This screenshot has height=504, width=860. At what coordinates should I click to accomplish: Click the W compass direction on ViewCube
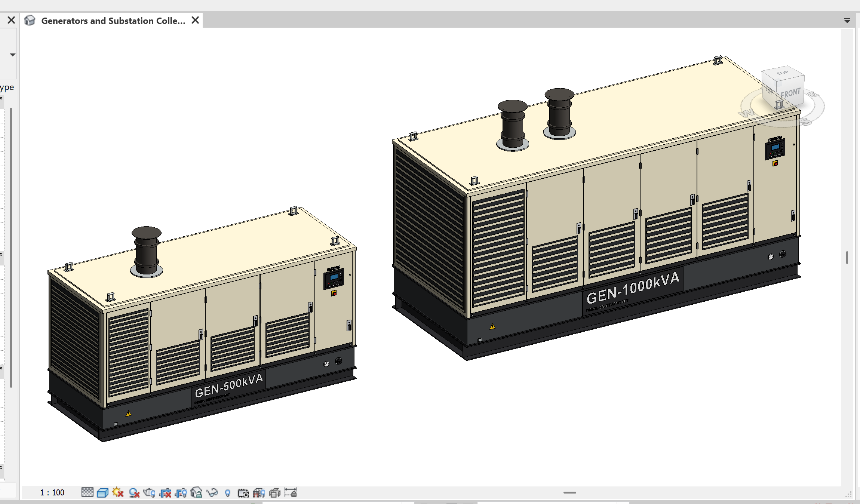[747, 113]
